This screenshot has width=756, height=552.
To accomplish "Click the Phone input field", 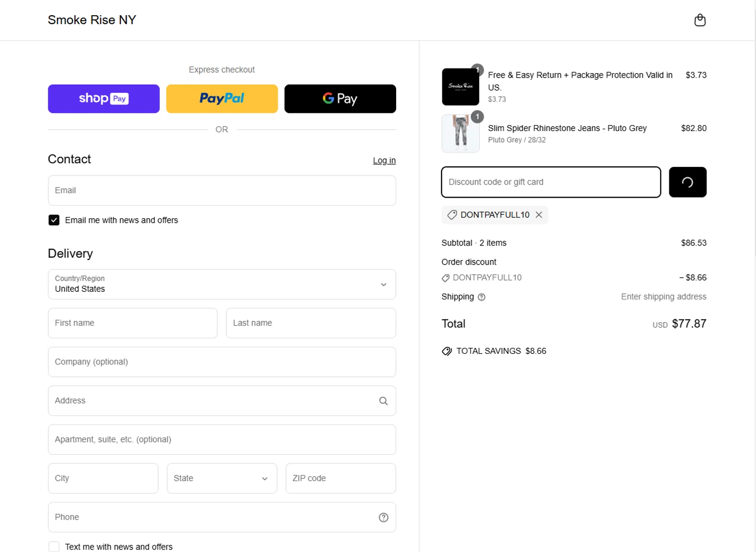I will 222,517.
